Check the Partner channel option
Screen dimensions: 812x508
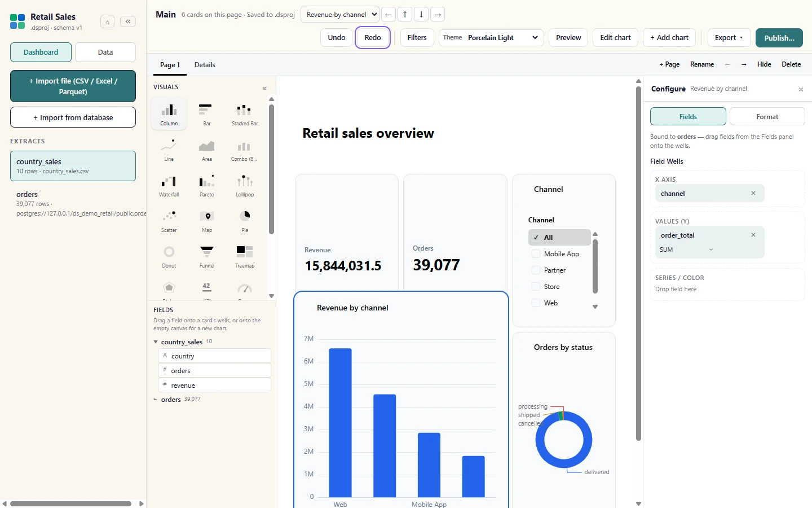(x=536, y=270)
